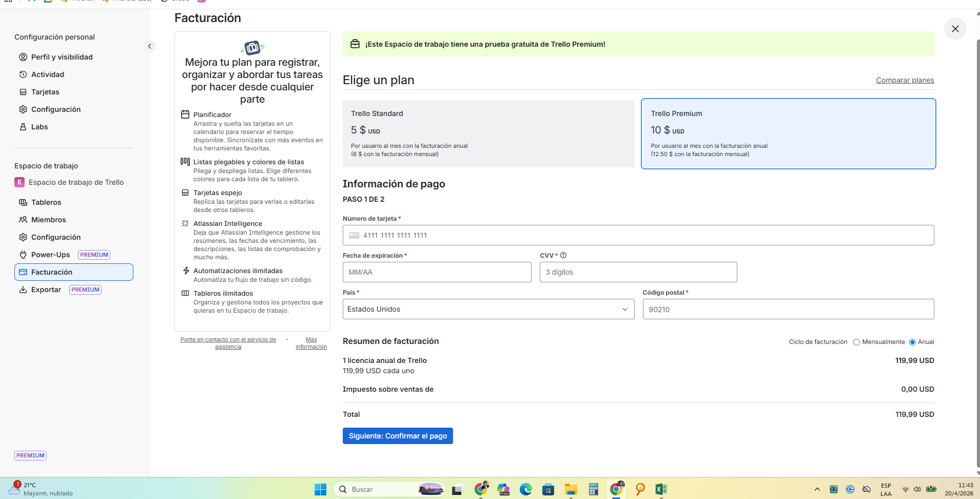This screenshot has width=980, height=499.
Task: Choose the Trello Premium plan card
Action: click(788, 133)
